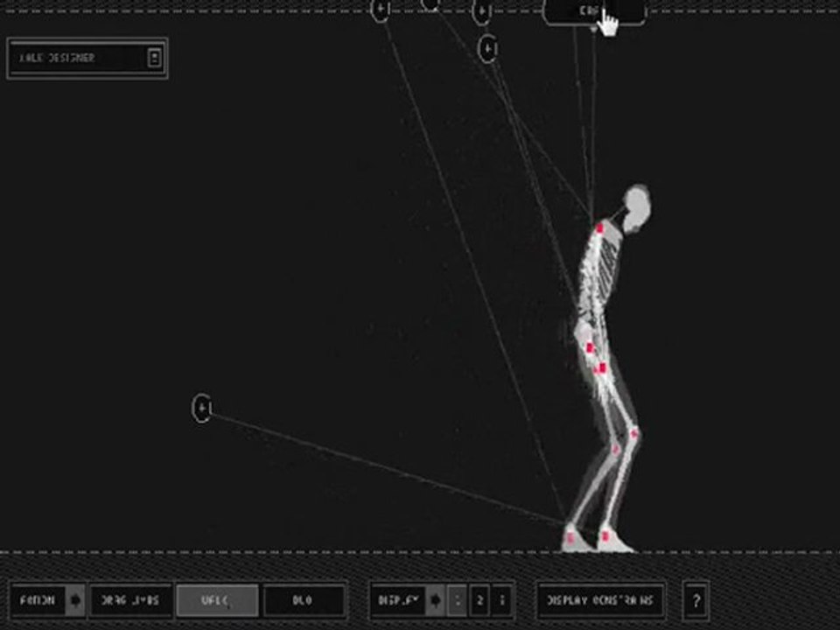Click the plus handle on the top edge nearest the hand cursor

(x=481, y=10)
